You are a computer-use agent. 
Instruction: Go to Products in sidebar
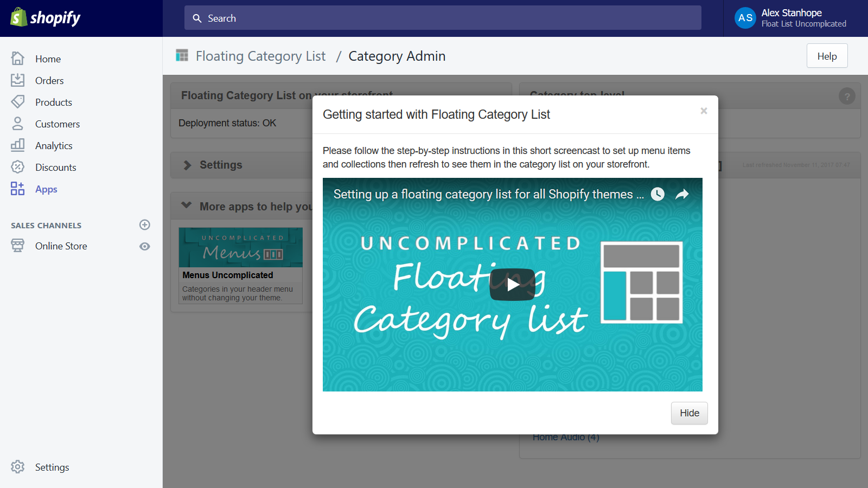[53, 102]
